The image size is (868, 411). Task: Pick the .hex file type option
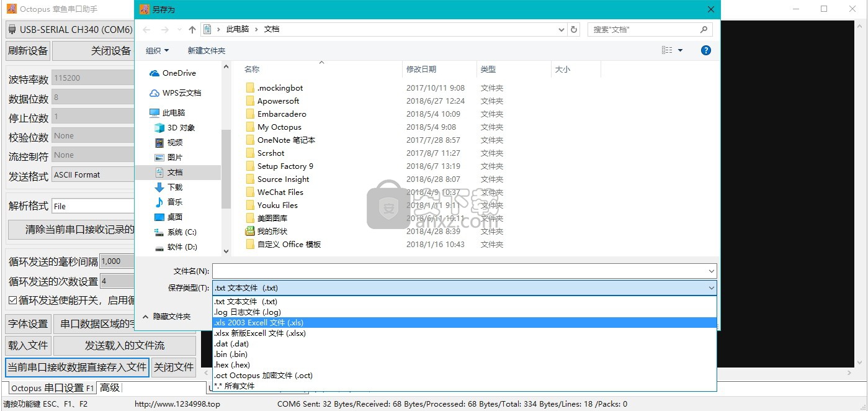pos(465,365)
